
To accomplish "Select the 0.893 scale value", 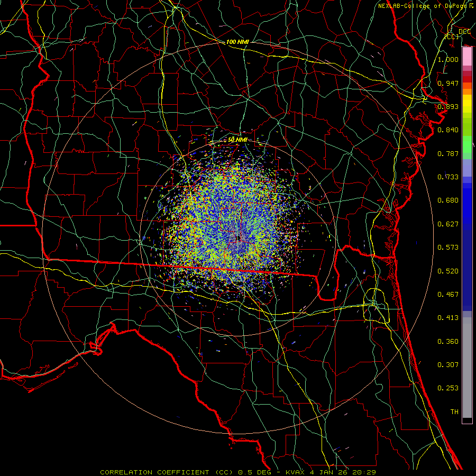I will point(448,106).
